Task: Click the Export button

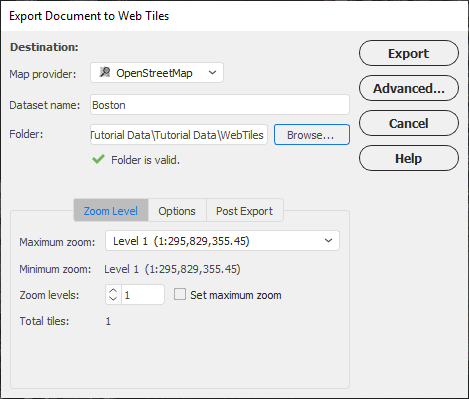Action: click(x=409, y=53)
